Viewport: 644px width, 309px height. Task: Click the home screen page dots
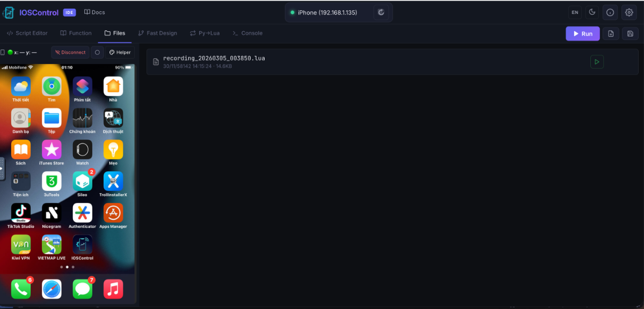[67, 267]
